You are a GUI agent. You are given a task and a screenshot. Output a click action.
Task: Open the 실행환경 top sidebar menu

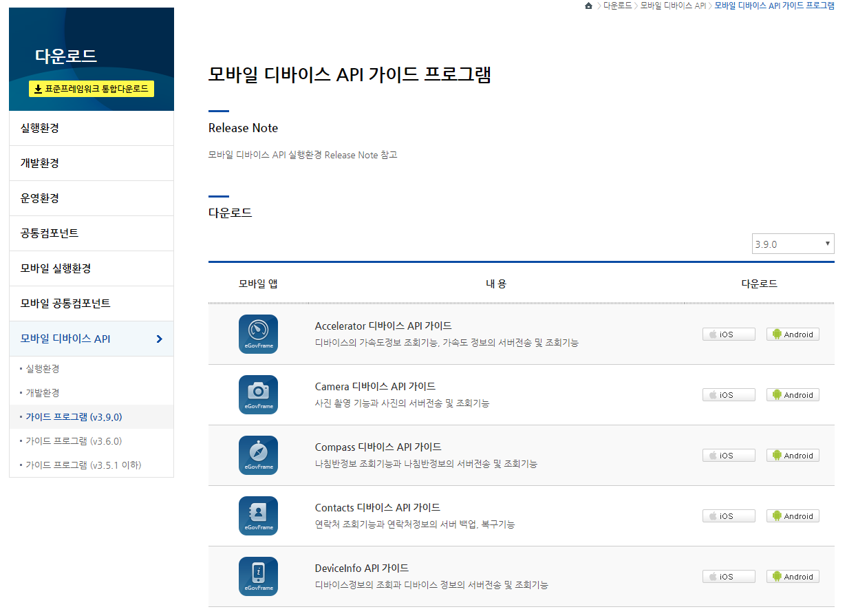(40, 128)
